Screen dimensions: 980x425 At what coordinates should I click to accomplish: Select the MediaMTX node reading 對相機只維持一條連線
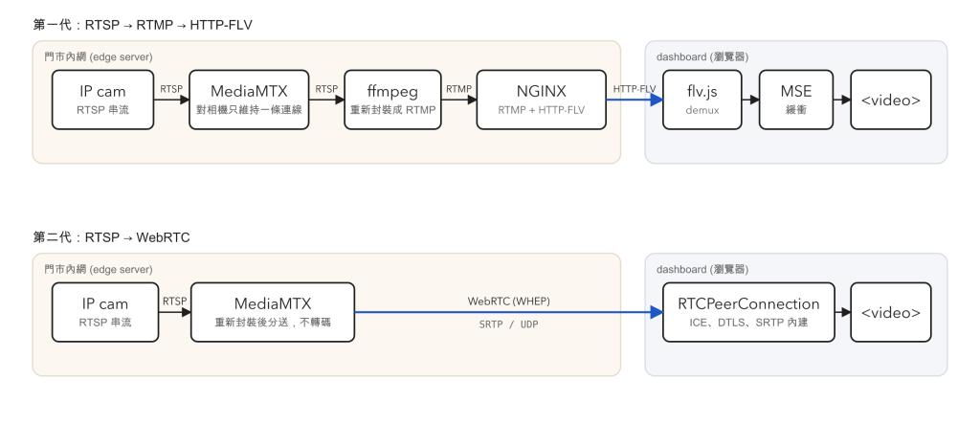tap(249, 100)
